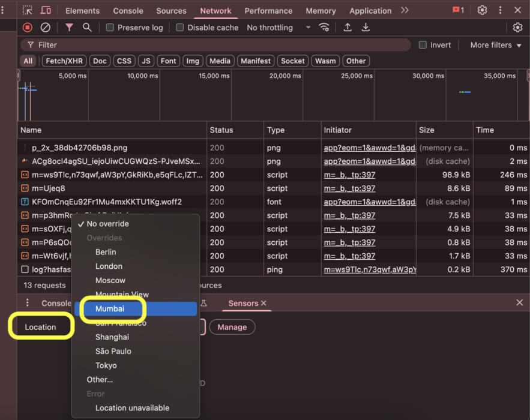Open the issues counter badge
530x420 pixels.
point(458,10)
